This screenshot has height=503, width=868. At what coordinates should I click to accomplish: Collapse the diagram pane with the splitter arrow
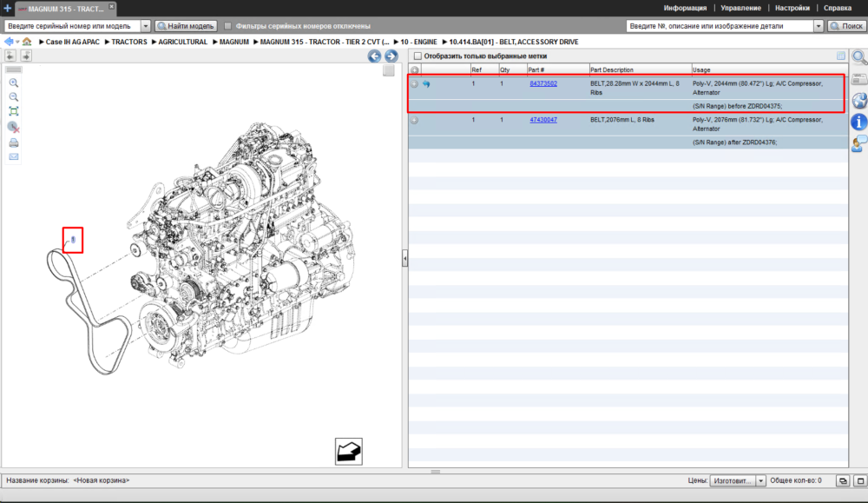[x=404, y=258]
